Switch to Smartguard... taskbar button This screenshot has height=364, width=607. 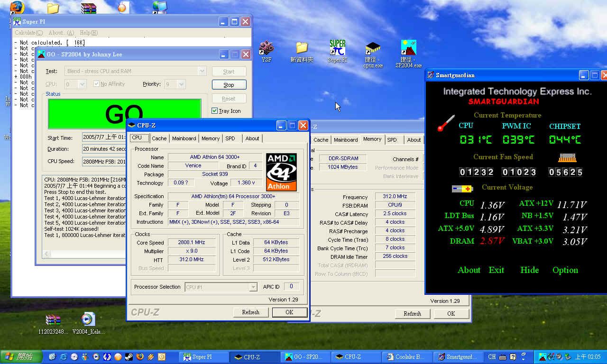458,357
